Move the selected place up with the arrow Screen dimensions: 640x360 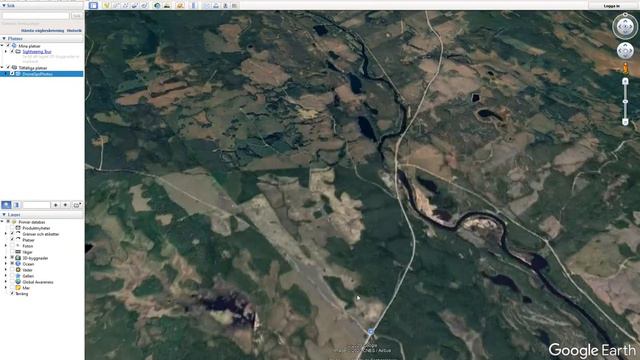56,205
